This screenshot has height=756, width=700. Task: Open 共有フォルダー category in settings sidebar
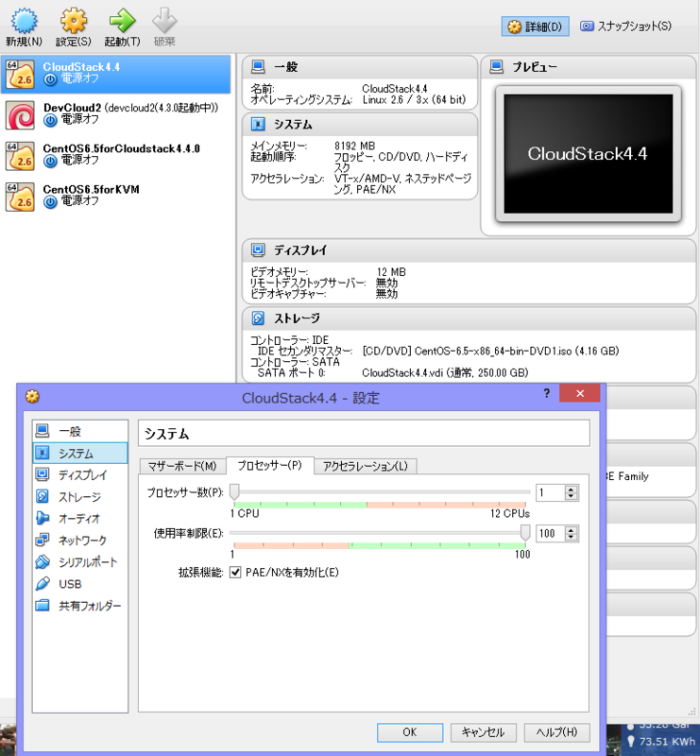[x=80, y=606]
